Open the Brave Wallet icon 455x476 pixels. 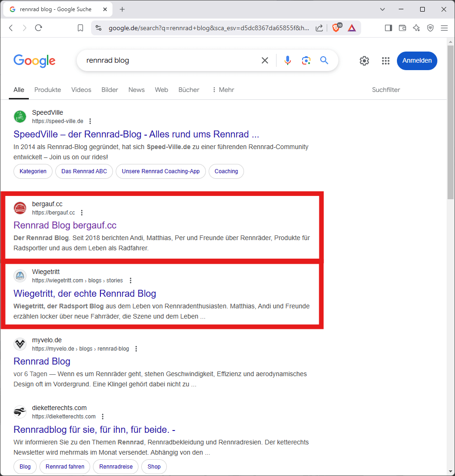402,28
